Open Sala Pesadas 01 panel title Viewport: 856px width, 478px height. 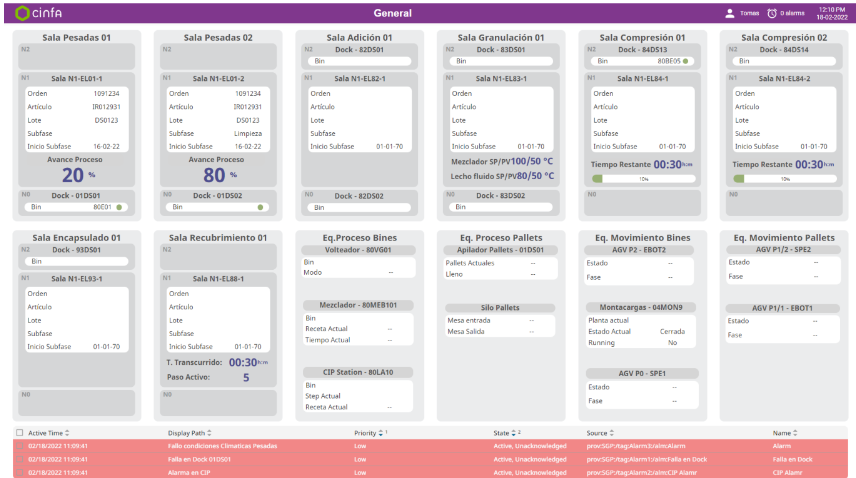(76, 38)
